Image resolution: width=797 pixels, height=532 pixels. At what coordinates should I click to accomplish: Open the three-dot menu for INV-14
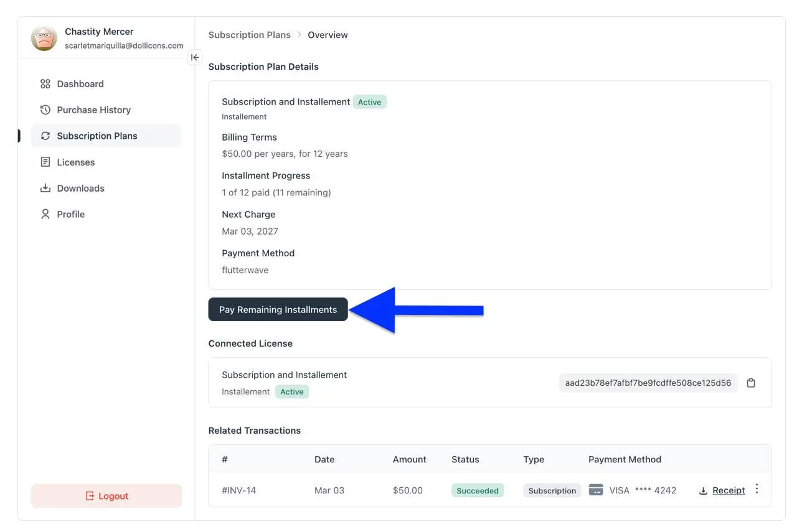(x=757, y=489)
